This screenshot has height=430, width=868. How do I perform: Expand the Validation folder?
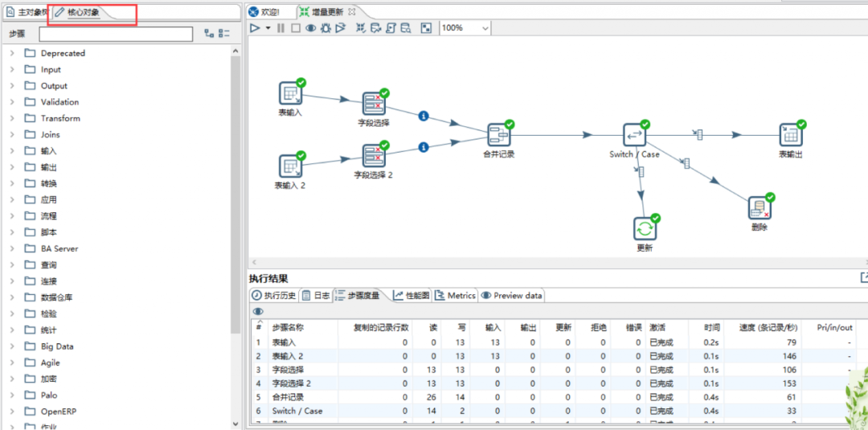12,102
